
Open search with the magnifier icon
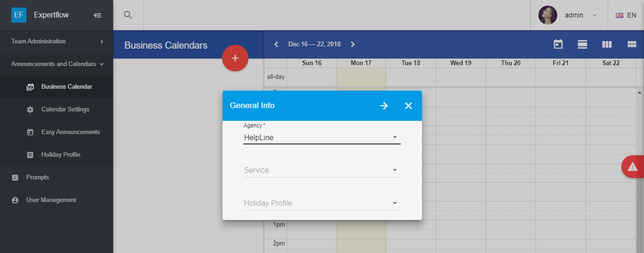(x=128, y=15)
